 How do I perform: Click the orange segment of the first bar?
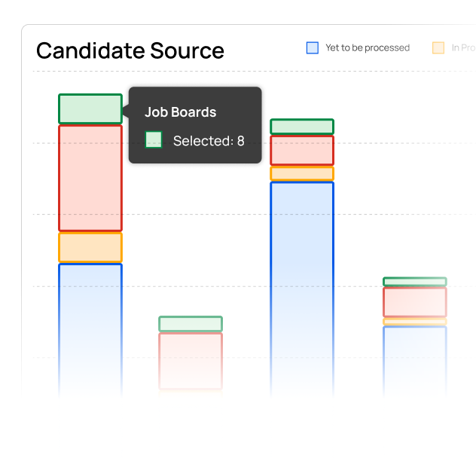(x=90, y=247)
